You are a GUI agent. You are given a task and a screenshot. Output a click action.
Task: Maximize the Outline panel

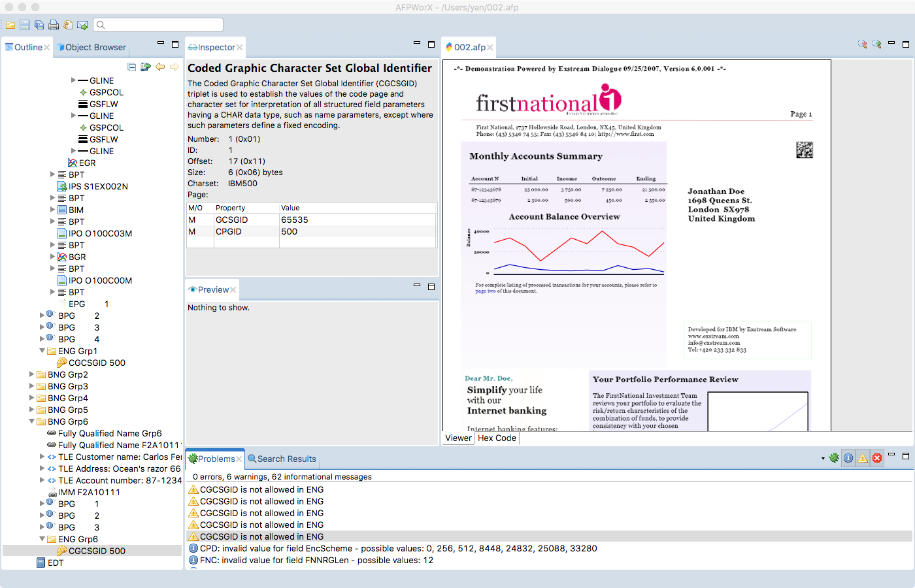[x=175, y=44]
